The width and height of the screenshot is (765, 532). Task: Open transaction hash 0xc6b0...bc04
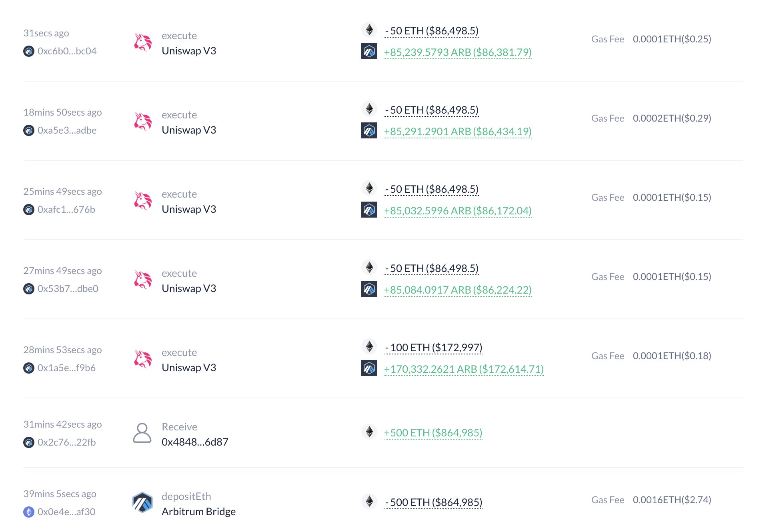click(x=67, y=51)
